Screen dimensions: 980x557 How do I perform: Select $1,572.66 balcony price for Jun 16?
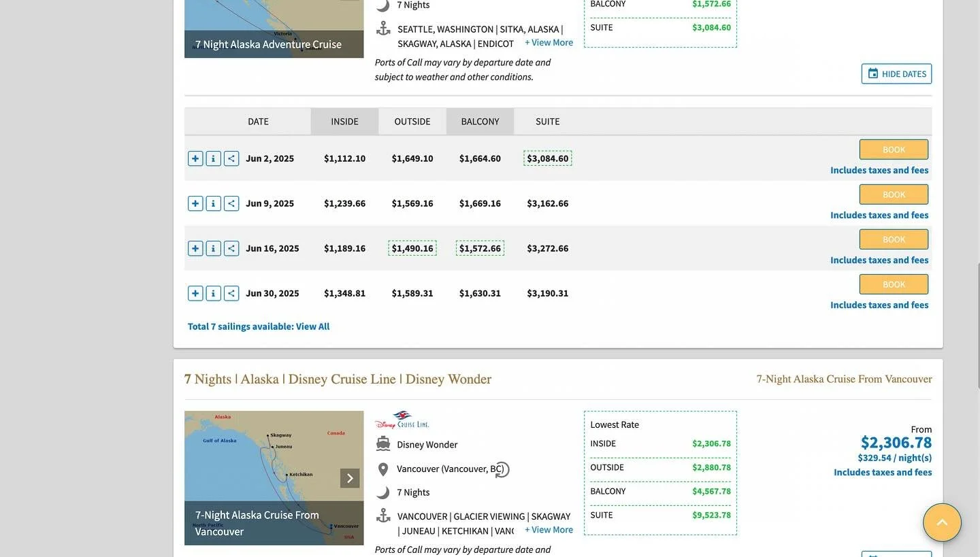click(x=480, y=248)
